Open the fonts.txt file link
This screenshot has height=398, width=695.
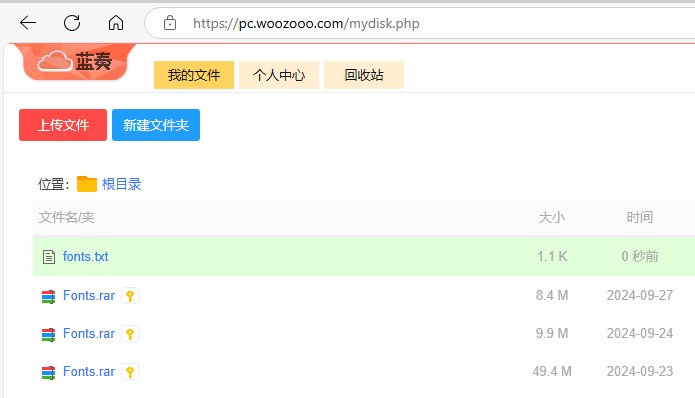86,256
